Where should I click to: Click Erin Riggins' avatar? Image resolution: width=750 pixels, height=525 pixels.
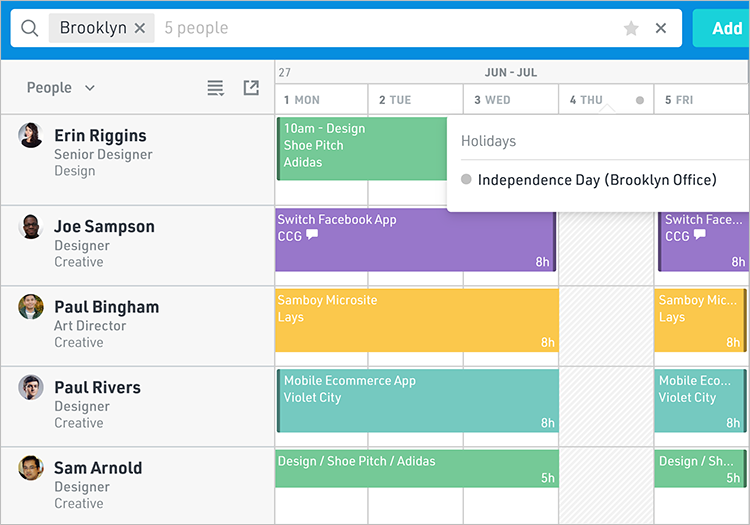coord(31,135)
